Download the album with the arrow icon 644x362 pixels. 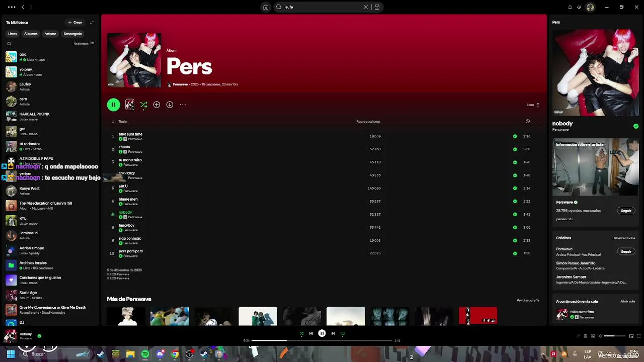170,105
